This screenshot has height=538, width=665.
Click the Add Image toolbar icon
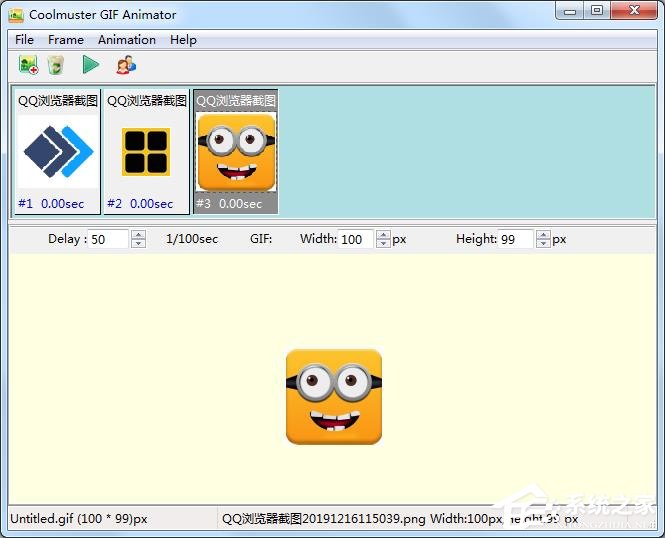(28, 65)
